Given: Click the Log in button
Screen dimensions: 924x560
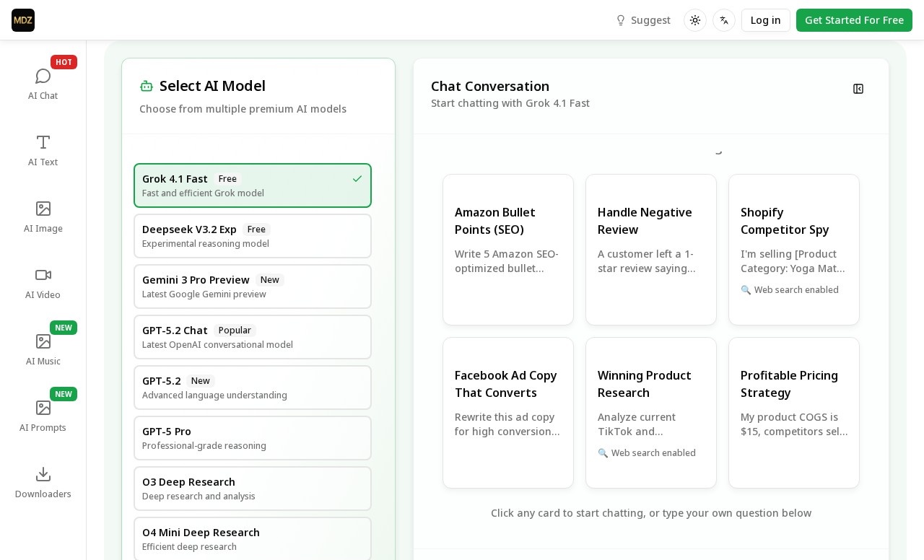Looking at the screenshot, I should click(x=766, y=20).
